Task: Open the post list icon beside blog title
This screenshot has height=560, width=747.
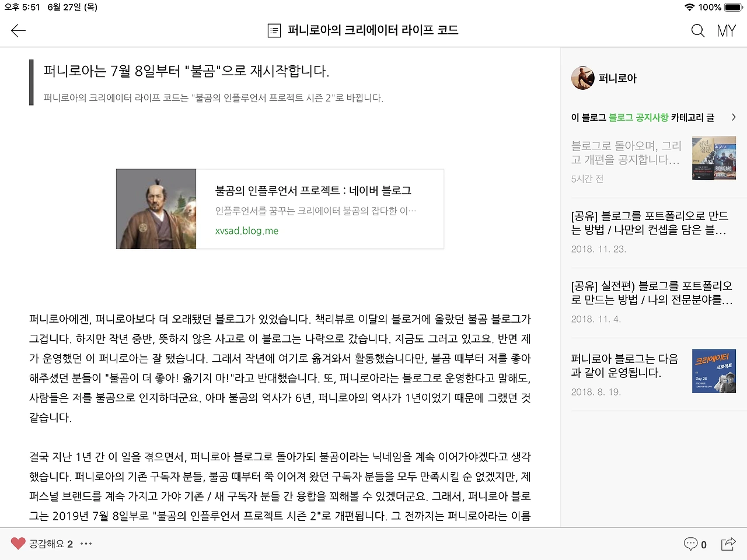Action: [x=274, y=30]
